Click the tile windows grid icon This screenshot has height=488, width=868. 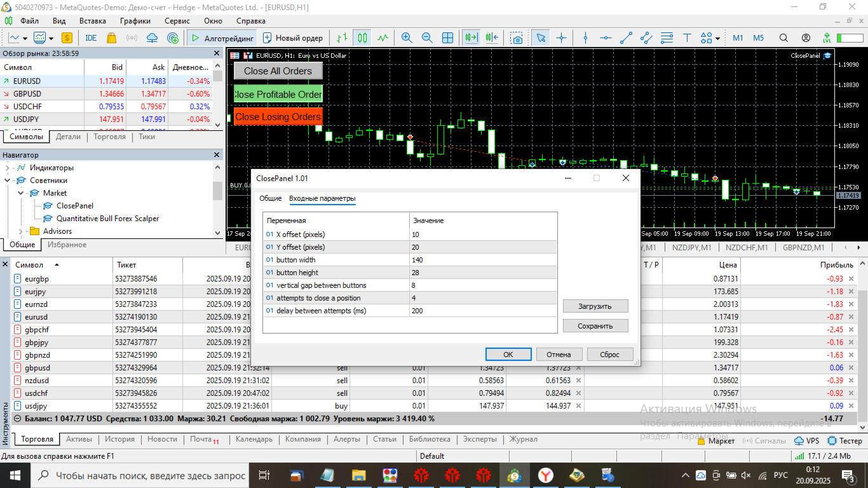coord(447,38)
